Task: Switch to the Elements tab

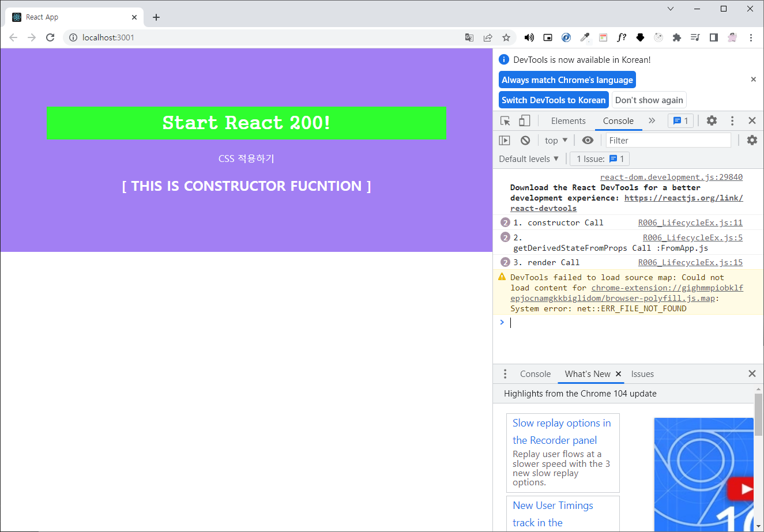Action: [568, 120]
